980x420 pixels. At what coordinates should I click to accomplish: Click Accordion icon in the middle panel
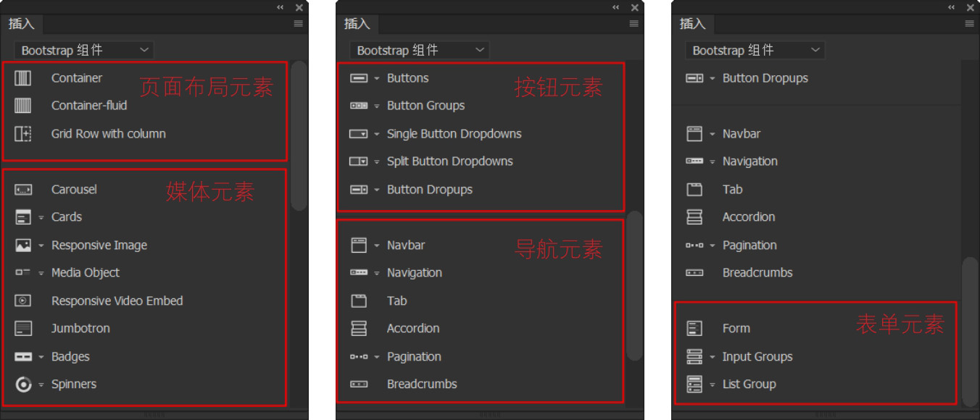point(359,329)
